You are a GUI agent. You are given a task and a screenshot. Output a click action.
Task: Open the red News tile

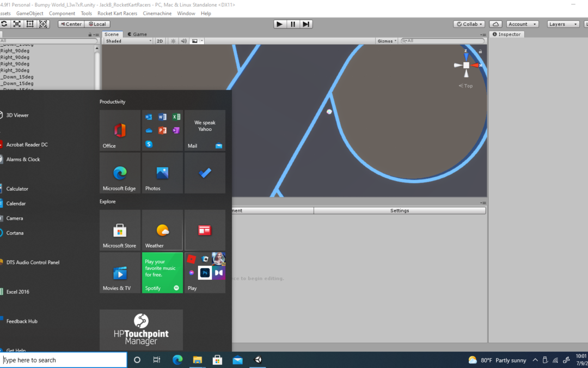point(205,230)
